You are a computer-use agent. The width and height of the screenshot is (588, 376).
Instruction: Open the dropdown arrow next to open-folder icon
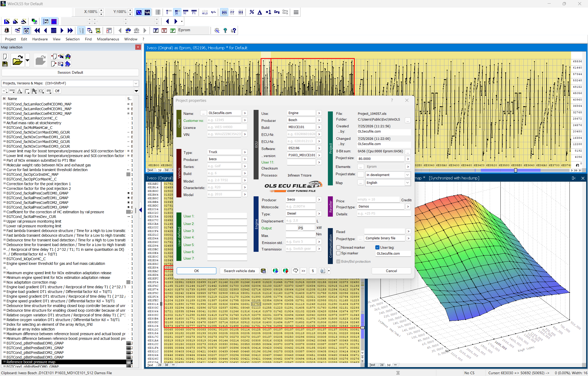click(27, 60)
